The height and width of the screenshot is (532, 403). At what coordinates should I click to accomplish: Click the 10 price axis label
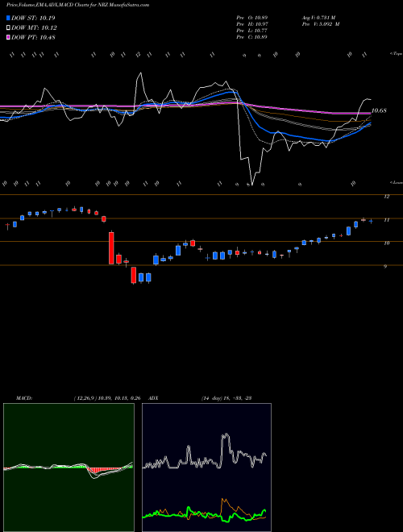(386, 243)
